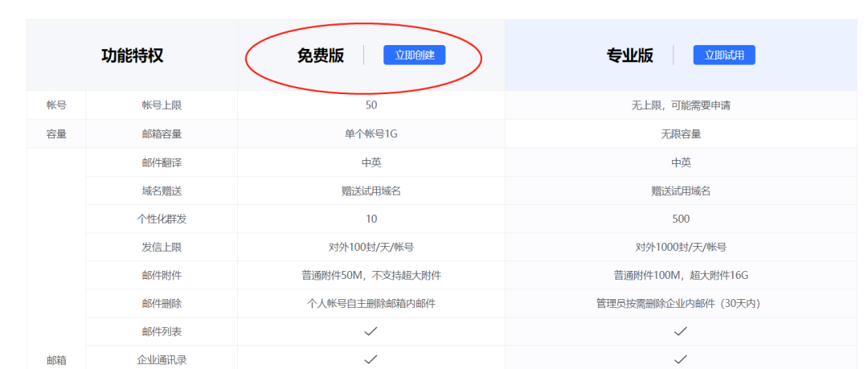This screenshot has width=868, height=369.
Task: Select the 邮件删除 row label
Action: coord(162,304)
